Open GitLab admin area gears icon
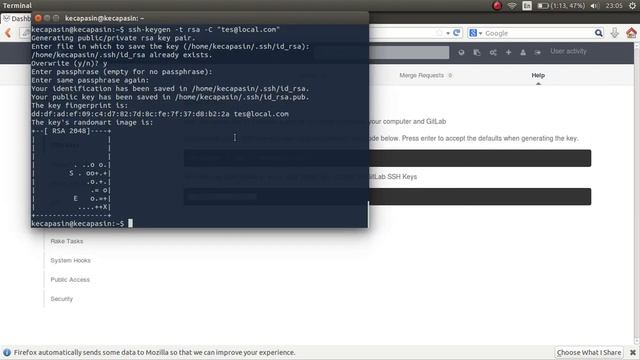Image resolution: width=640 pixels, height=360 pixels. [493, 52]
